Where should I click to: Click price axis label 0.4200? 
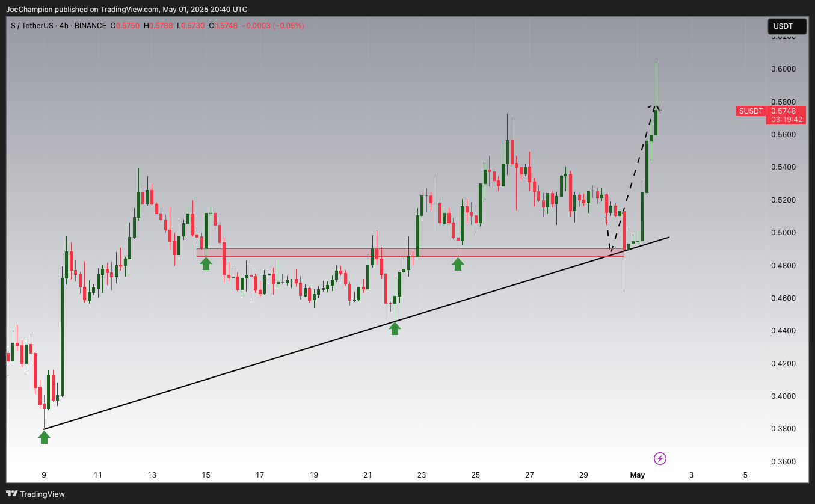pyautogui.click(x=784, y=364)
